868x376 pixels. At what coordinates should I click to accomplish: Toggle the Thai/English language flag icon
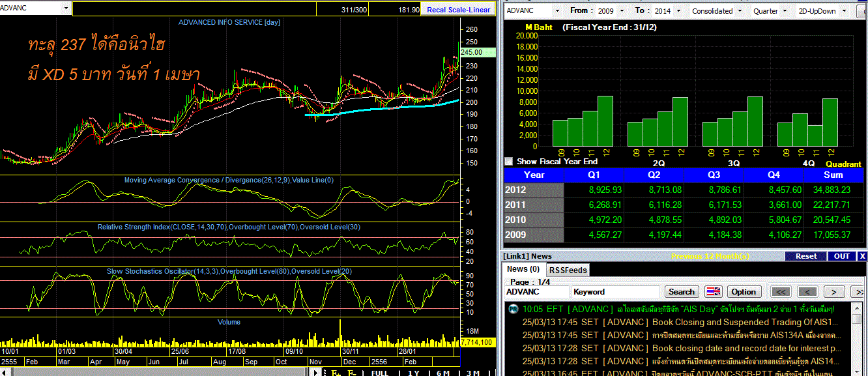[x=714, y=292]
